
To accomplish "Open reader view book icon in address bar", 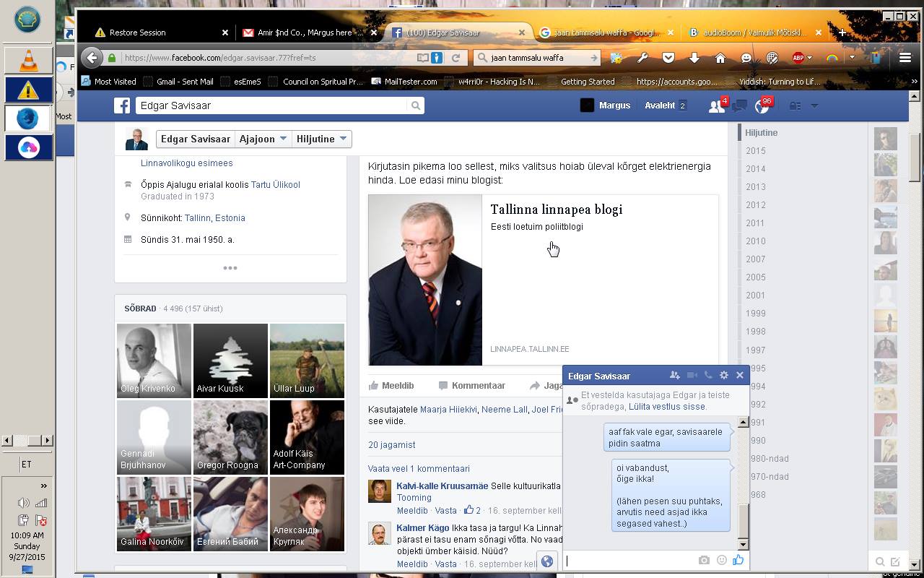I will click(x=423, y=58).
